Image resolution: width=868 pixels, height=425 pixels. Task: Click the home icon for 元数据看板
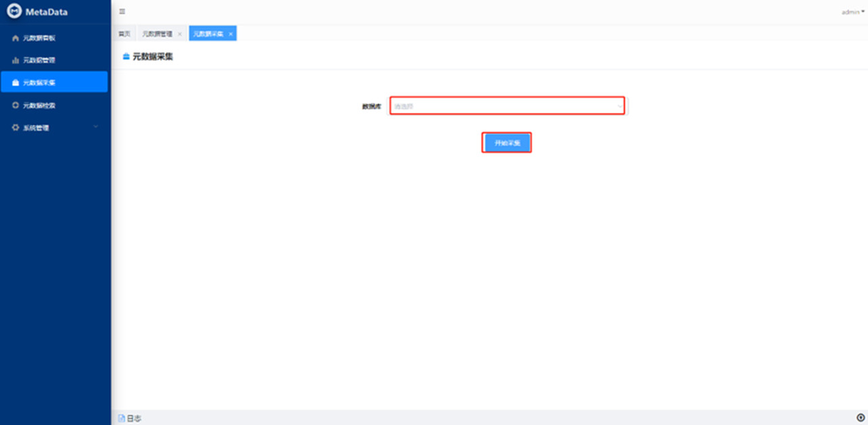tap(16, 38)
